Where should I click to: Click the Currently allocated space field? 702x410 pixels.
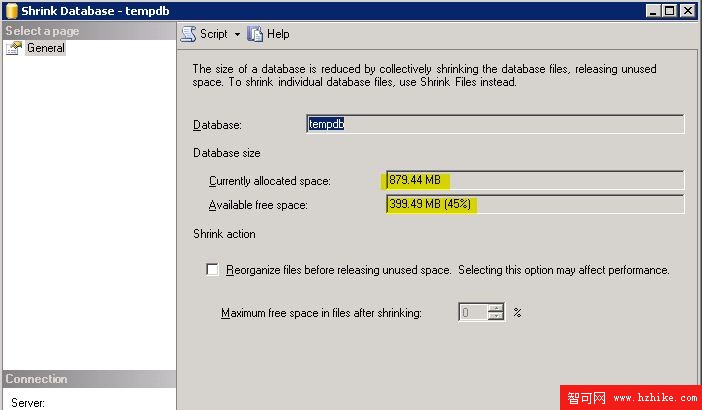[x=535, y=180]
